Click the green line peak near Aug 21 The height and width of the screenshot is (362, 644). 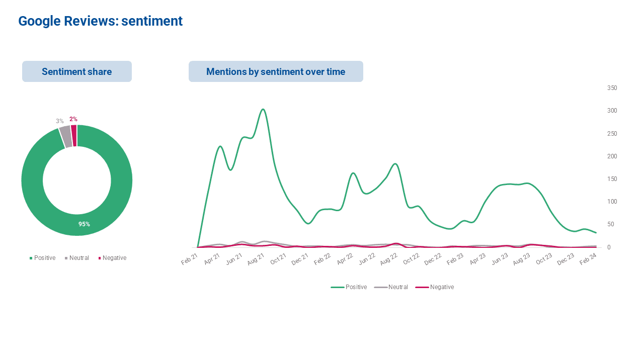263,109
